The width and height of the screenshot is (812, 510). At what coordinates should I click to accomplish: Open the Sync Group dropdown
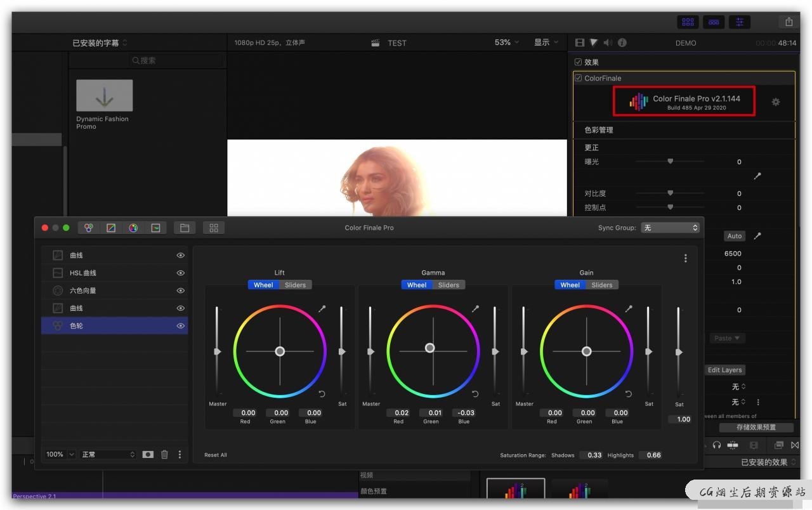pos(670,228)
